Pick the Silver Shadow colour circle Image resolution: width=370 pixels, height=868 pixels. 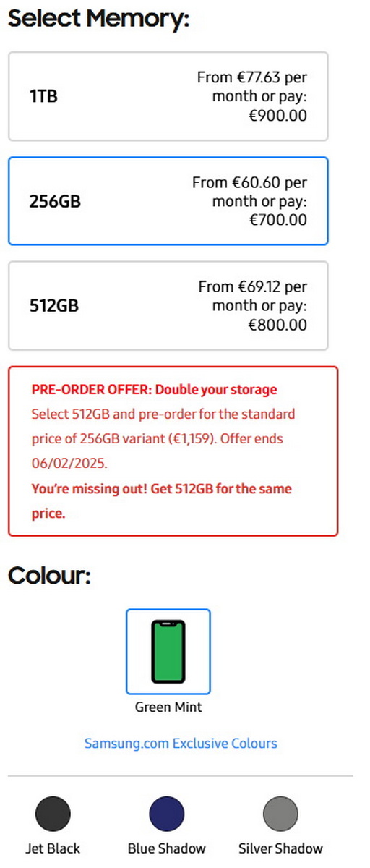pyautogui.click(x=280, y=814)
